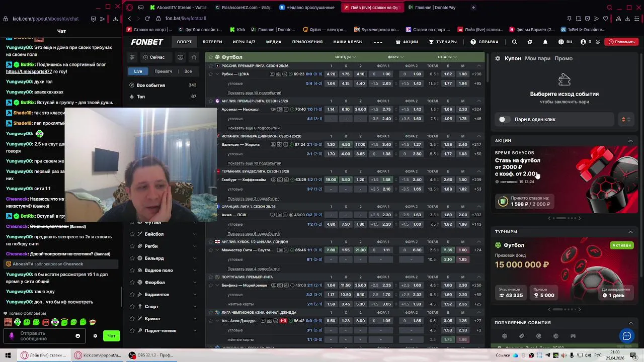This screenshot has width=644, height=362.
Task: Collapse Популярные события panel
Action: (630, 323)
